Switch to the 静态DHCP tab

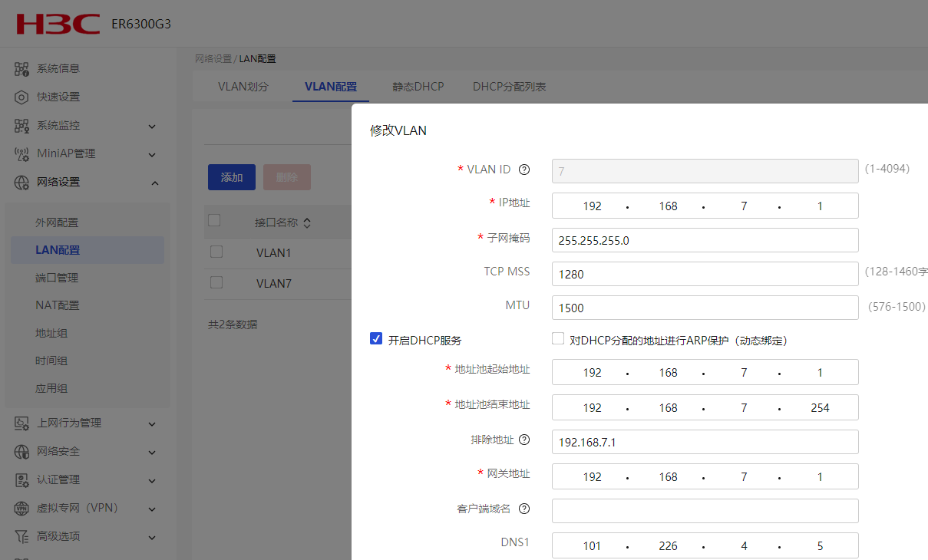coord(418,87)
